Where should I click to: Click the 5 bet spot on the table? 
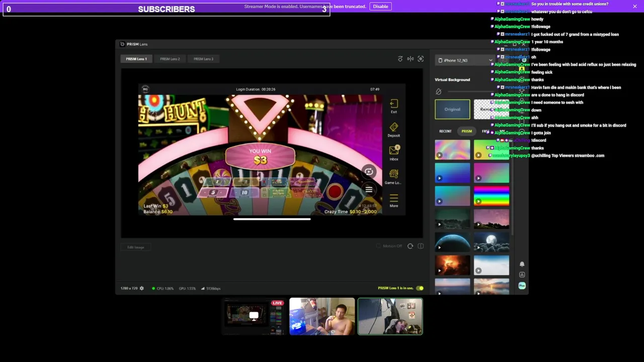[x=213, y=193]
